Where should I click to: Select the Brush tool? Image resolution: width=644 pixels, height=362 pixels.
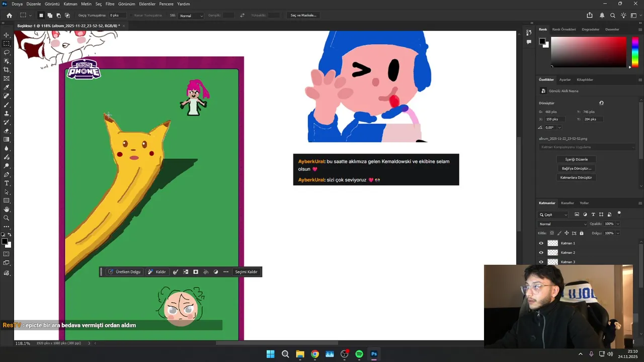(7, 105)
